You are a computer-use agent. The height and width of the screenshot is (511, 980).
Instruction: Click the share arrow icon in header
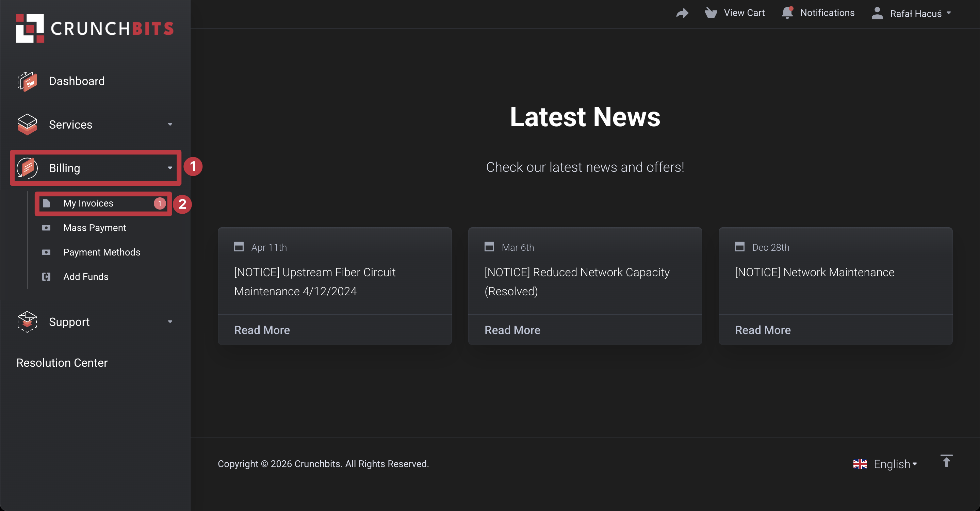click(682, 13)
